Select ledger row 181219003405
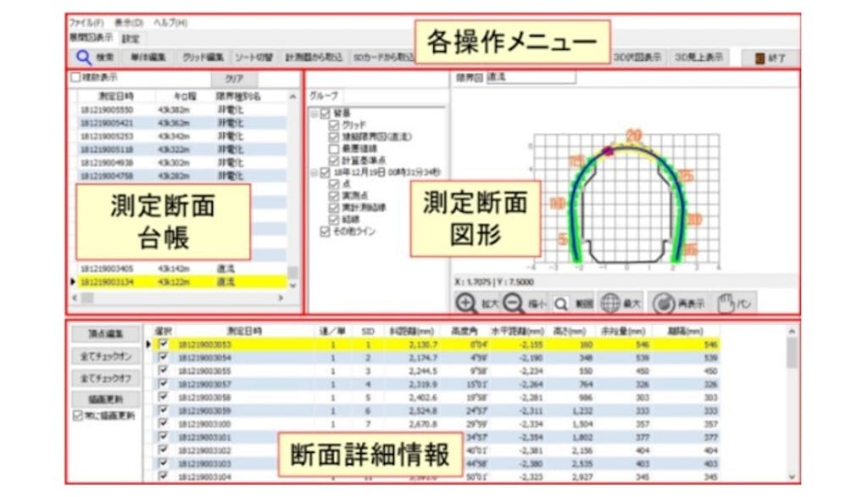Viewport: 868px width, 497px height. [181, 269]
